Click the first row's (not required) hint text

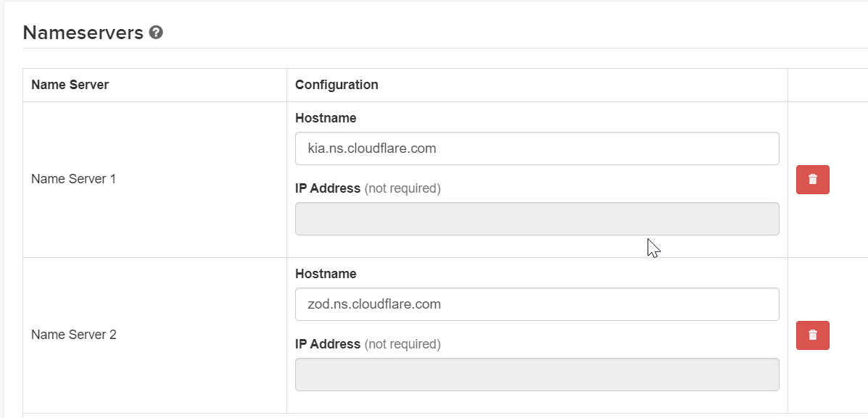[402, 188]
